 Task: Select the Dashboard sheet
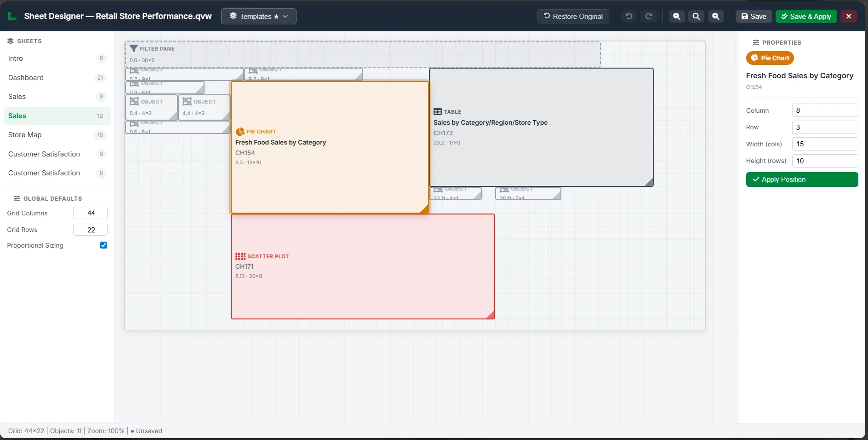pos(26,78)
